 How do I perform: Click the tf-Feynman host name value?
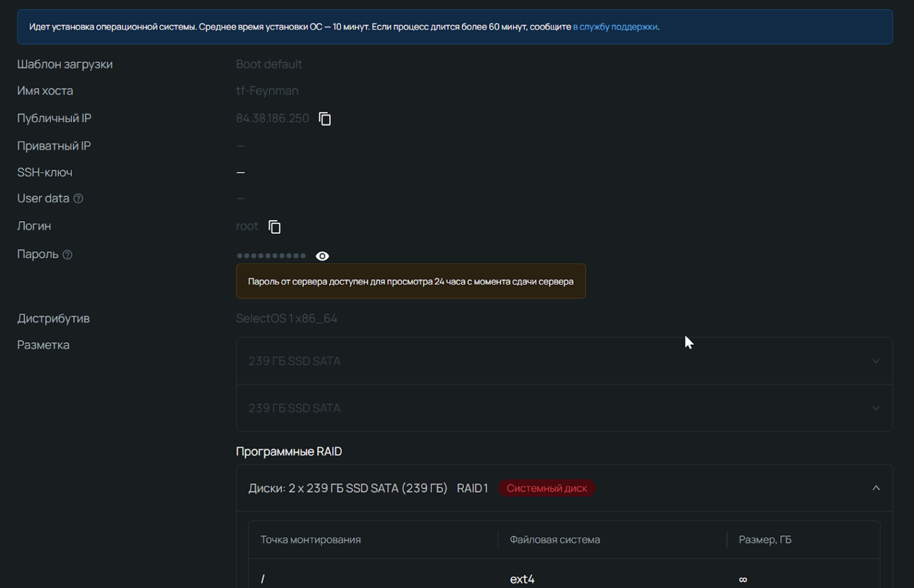[267, 91]
